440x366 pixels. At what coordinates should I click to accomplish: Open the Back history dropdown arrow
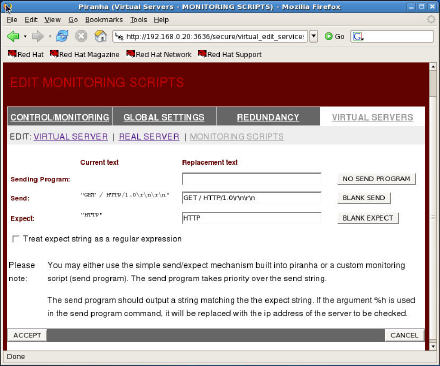pyautogui.click(x=25, y=36)
